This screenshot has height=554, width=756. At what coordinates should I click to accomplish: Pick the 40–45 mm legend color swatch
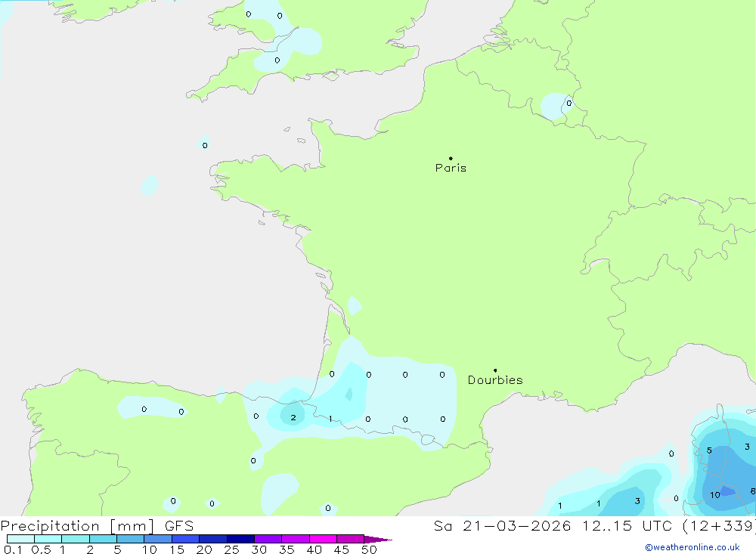click(x=323, y=539)
